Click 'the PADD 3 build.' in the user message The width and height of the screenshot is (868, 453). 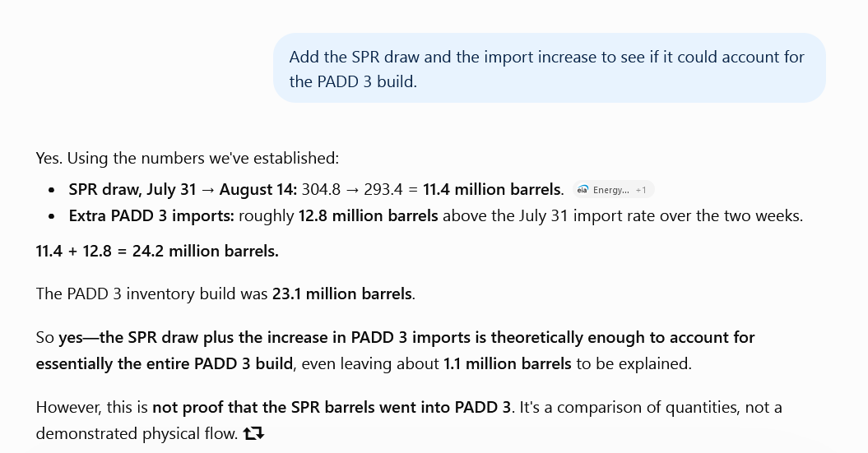[x=353, y=81]
